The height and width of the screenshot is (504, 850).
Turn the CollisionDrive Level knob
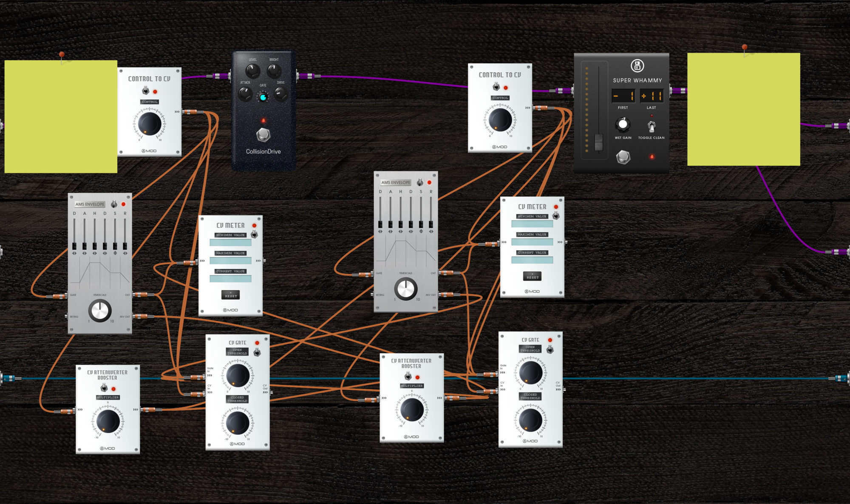[x=253, y=71]
